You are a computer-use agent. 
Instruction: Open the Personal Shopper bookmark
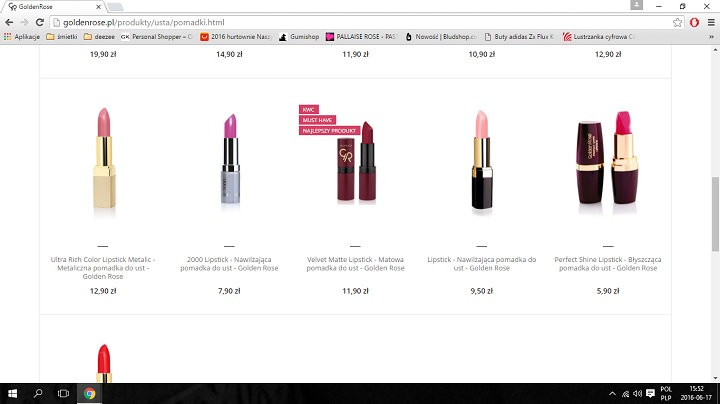click(157, 37)
